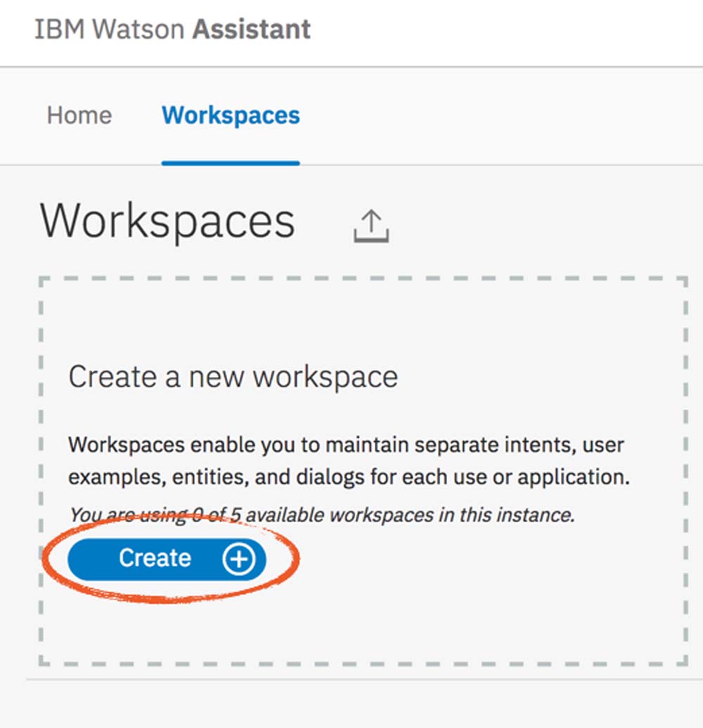Click the plus circle icon on Create
Image resolution: width=703 pixels, height=728 pixels.
click(x=239, y=559)
